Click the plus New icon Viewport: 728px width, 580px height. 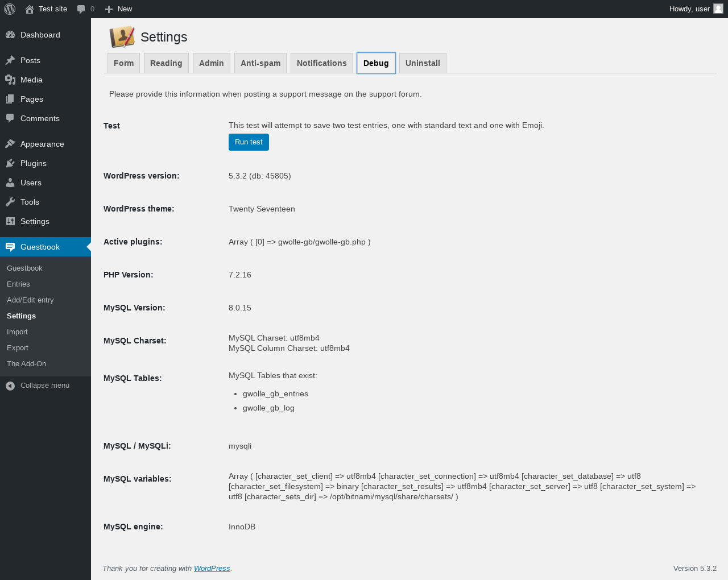(x=109, y=9)
